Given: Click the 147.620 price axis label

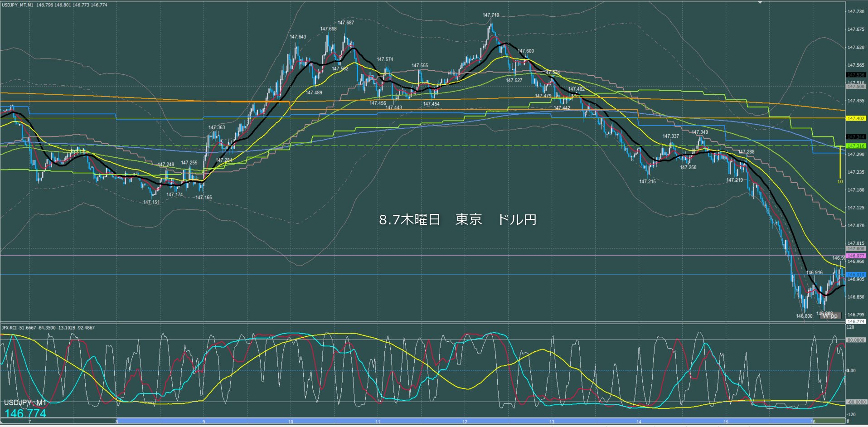Looking at the screenshot, I should coord(856,48).
